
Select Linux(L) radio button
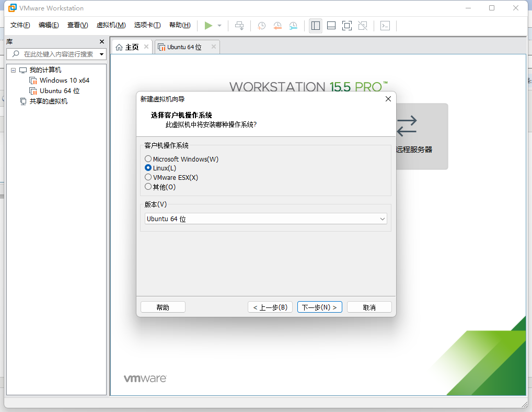[x=148, y=168]
